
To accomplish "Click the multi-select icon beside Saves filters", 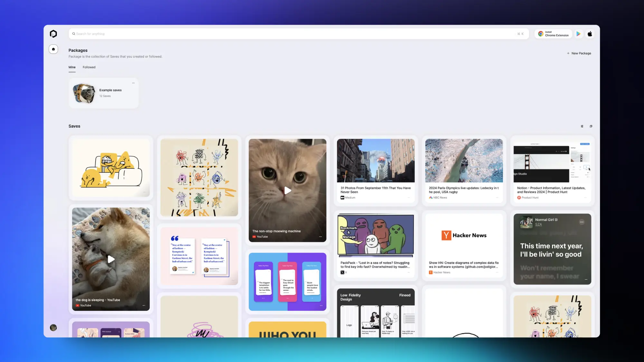I will click(x=591, y=126).
